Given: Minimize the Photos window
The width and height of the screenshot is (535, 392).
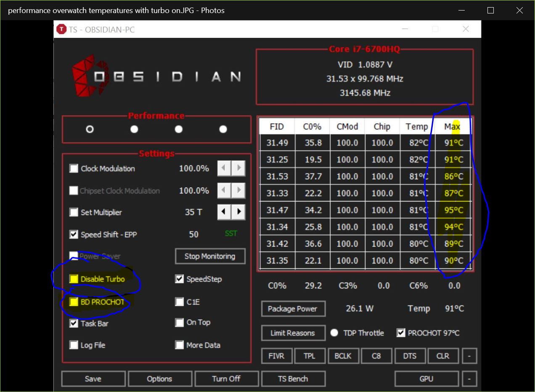Looking at the screenshot, I should tap(462, 11).
